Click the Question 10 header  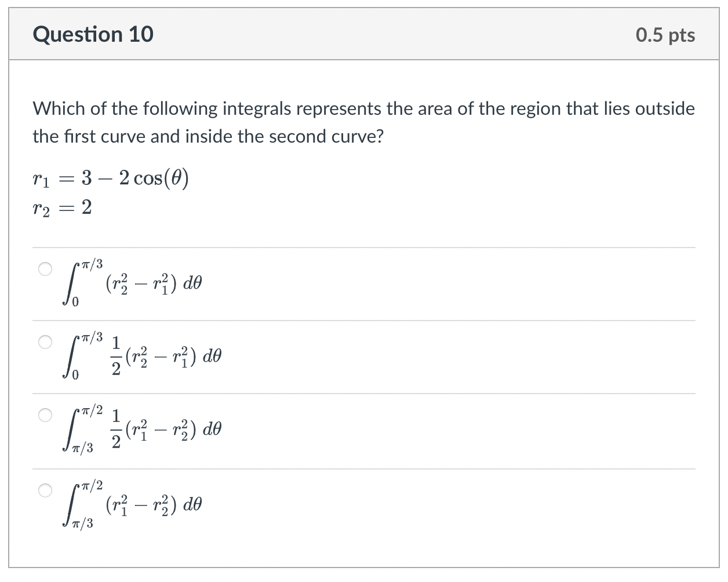93,34
